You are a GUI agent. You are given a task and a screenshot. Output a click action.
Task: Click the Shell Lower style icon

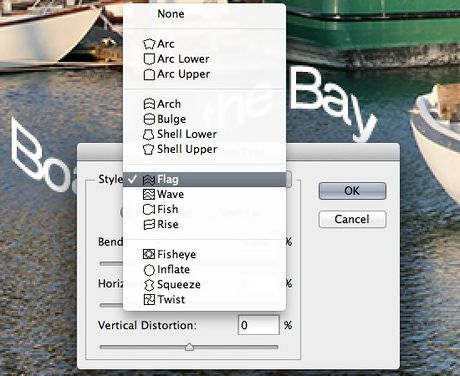(149, 134)
